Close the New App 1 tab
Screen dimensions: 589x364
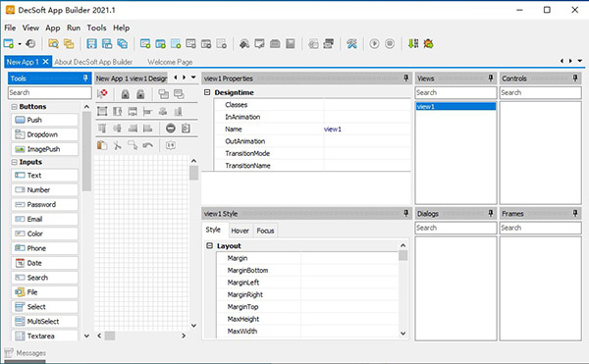[45, 62]
